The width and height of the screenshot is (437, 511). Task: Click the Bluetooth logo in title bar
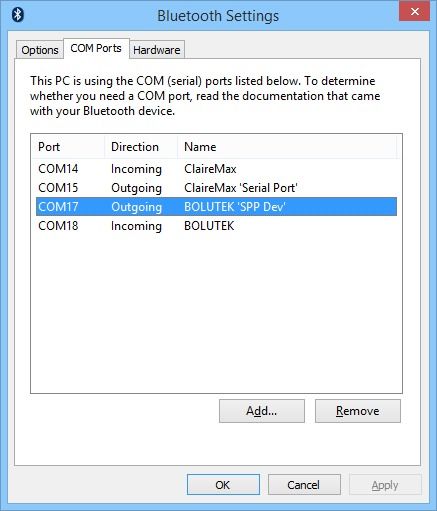(17, 15)
